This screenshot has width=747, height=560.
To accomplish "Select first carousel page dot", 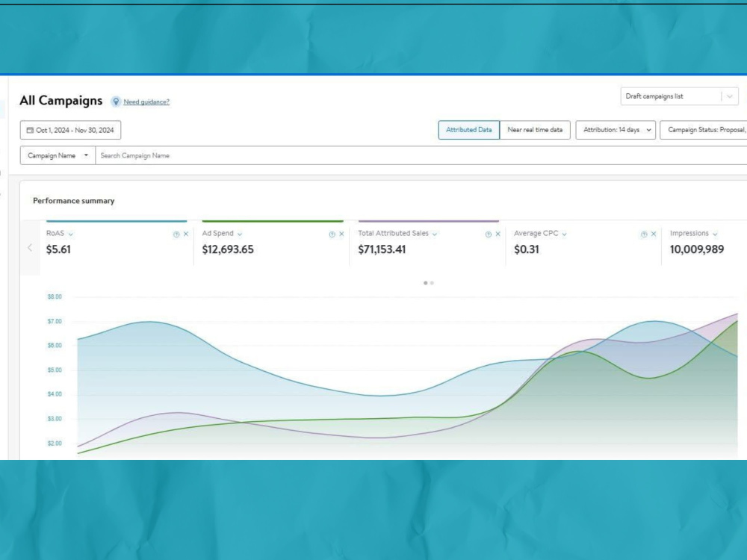I will pos(426,283).
